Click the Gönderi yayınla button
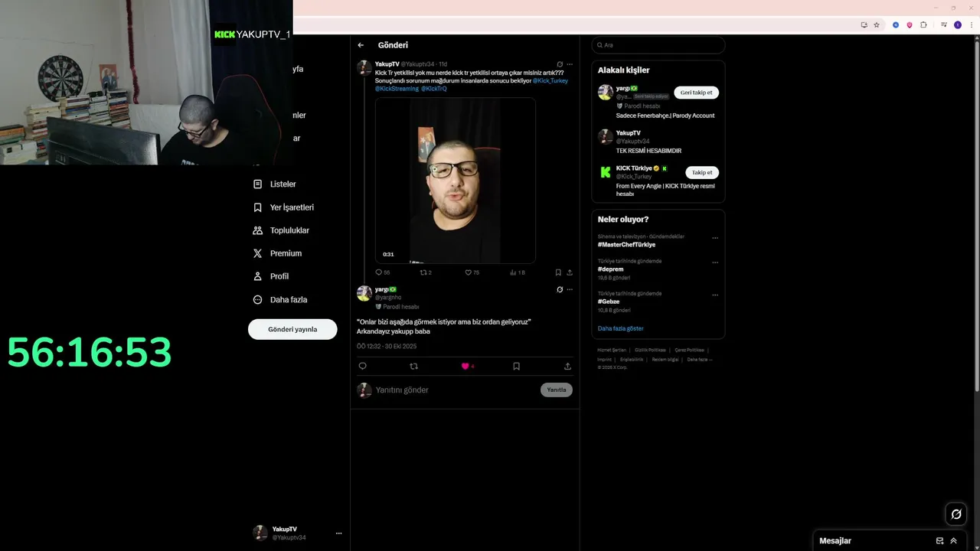The image size is (980, 551). pyautogui.click(x=292, y=329)
